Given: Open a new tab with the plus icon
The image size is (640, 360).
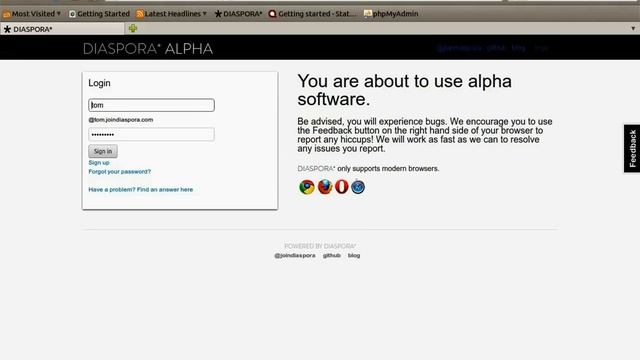Looking at the screenshot, I should point(133,28).
